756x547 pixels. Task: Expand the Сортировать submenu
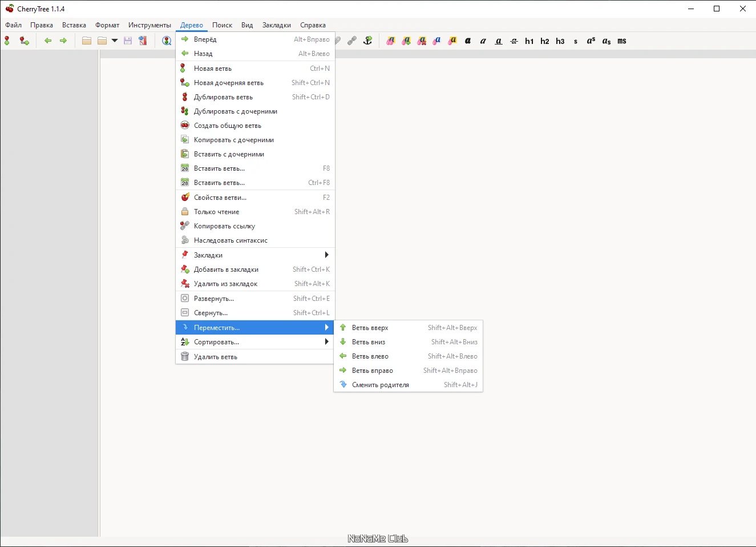[x=255, y=342]
